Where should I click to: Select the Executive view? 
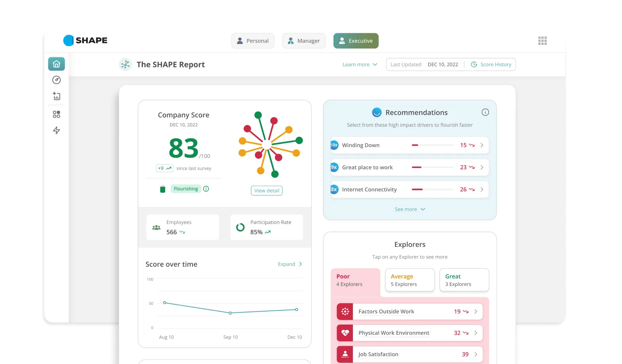tap(356, 41)
